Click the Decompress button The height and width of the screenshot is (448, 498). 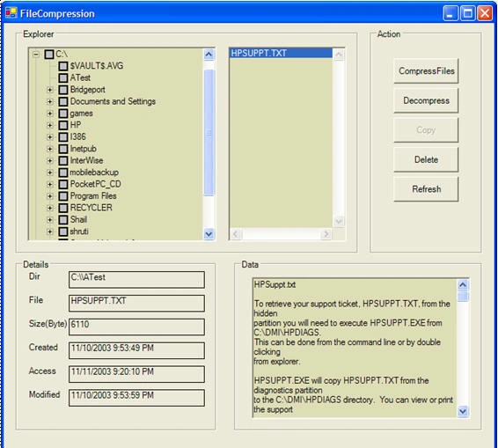[426, 100]
